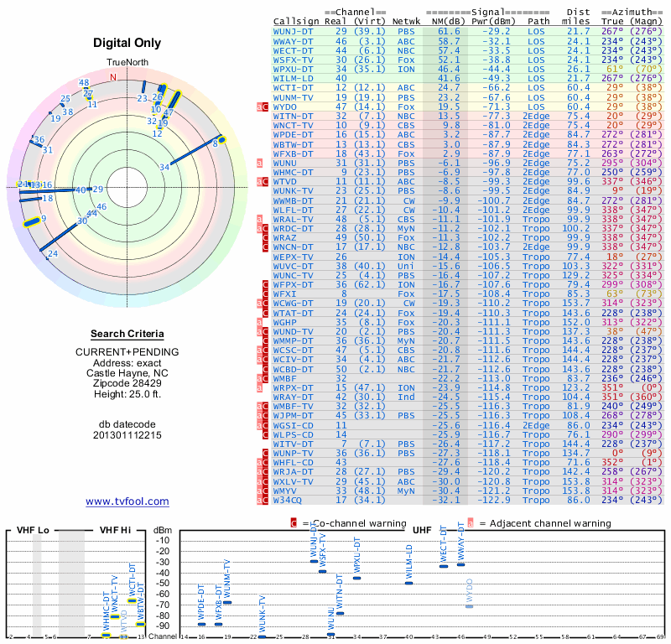Click the -44.4 Pwr(dBm) value for WPXU-DT
This screenshot has height=644, width=671.
pyautogui.click(x=497, y=70)
